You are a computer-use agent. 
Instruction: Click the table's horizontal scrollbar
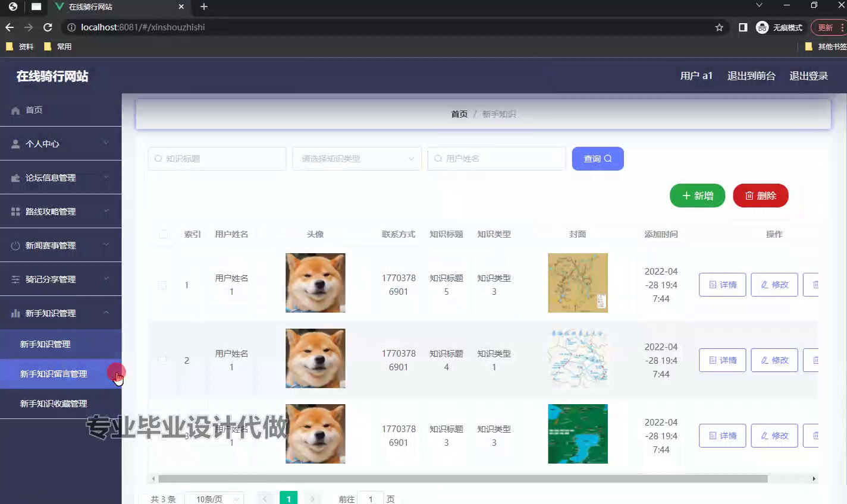pos(463,478)
